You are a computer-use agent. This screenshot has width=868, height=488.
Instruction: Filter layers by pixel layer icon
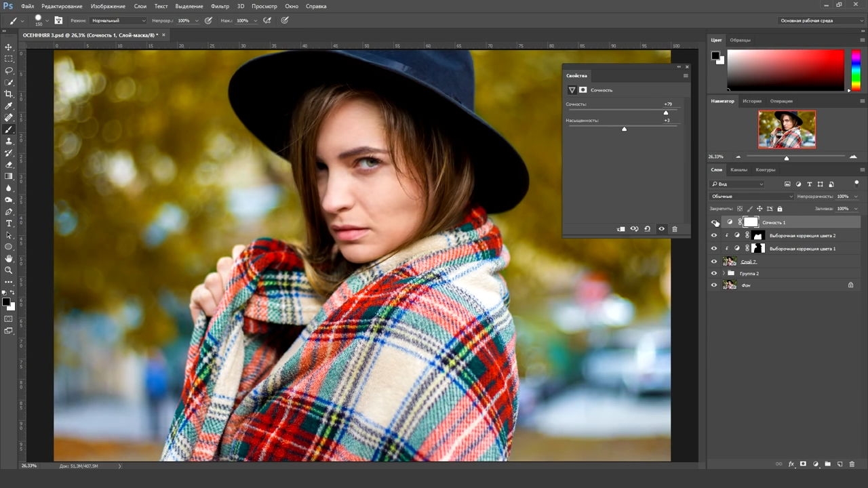787,184
